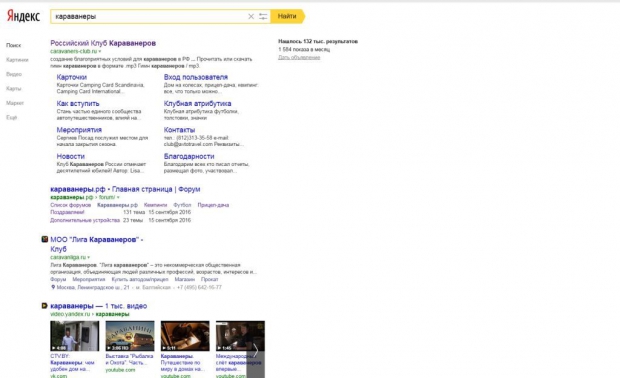Play the СТВ.BY Караванеры video thumbnail
Viewport: 620px width, 378px height.
pos(75,336)
